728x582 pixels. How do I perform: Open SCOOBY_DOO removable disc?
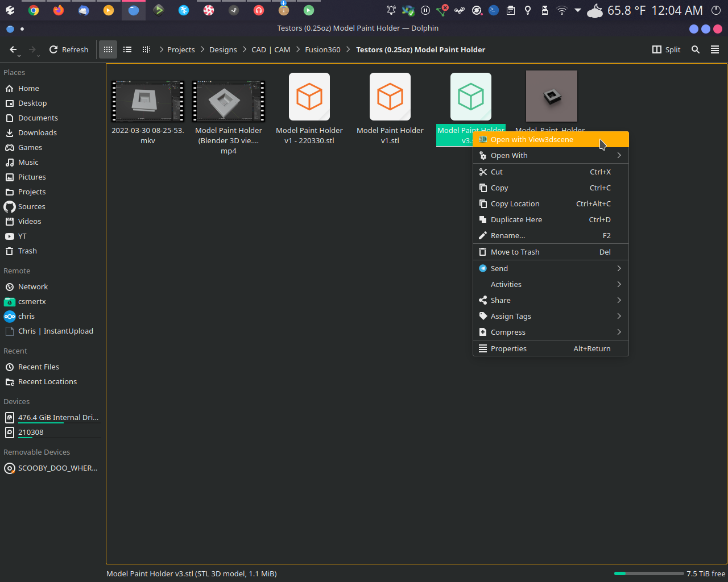click(52, 468)
